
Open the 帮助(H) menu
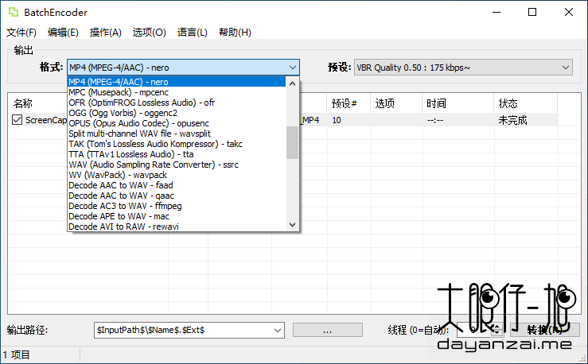[236, 33]
